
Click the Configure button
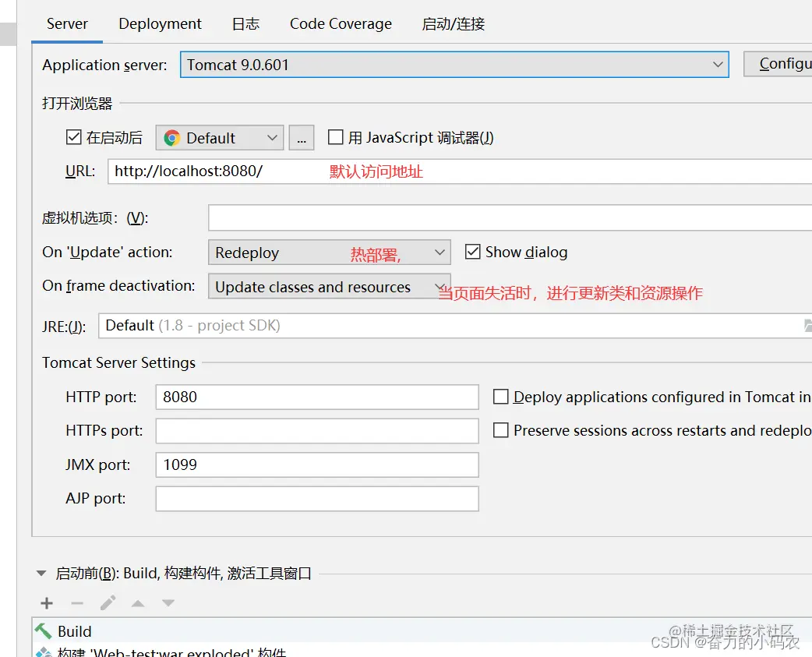778,64
